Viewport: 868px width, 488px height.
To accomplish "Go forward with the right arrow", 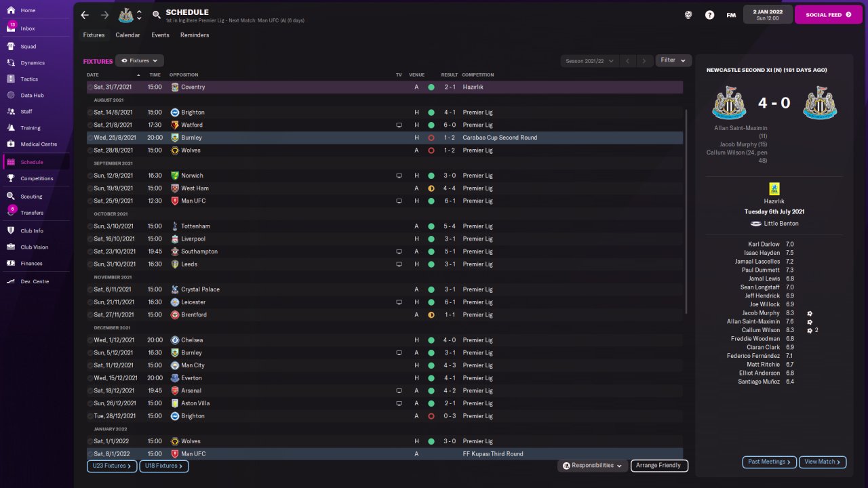I will coord(104,15).
